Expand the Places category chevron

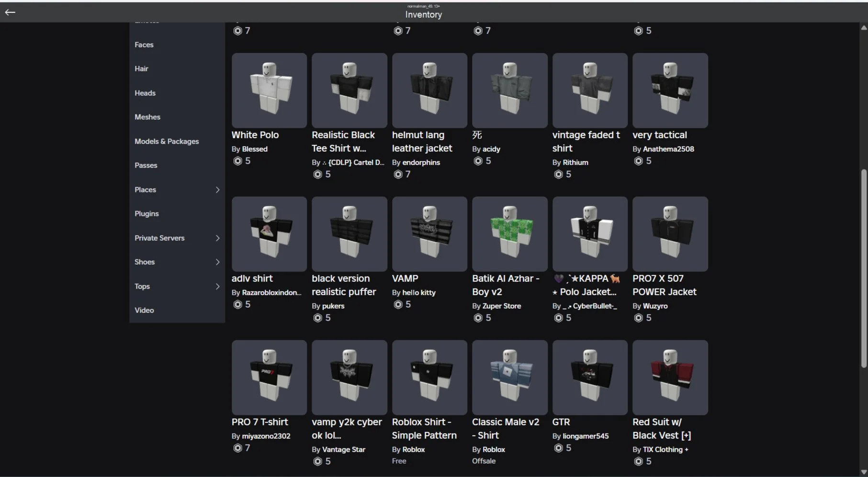click(217, 190)
